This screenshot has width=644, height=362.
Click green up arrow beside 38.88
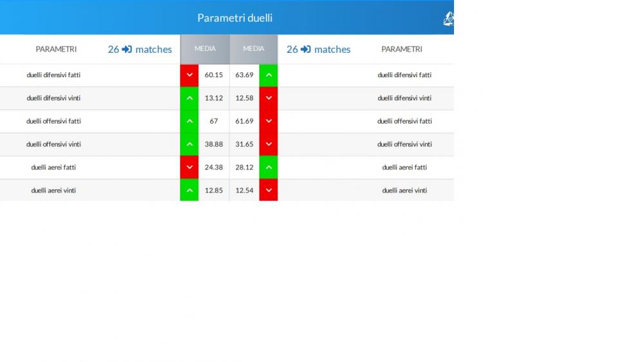click(x=189, y=144)
